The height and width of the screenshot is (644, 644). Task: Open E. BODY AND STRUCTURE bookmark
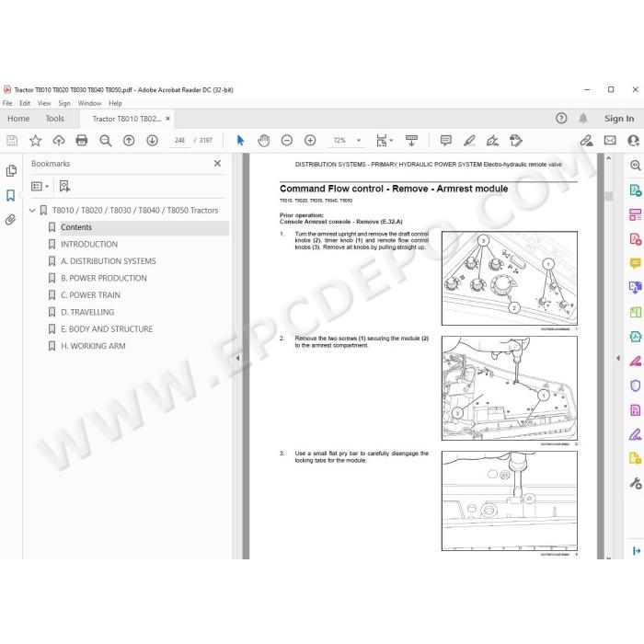click(x=107, y=329)
